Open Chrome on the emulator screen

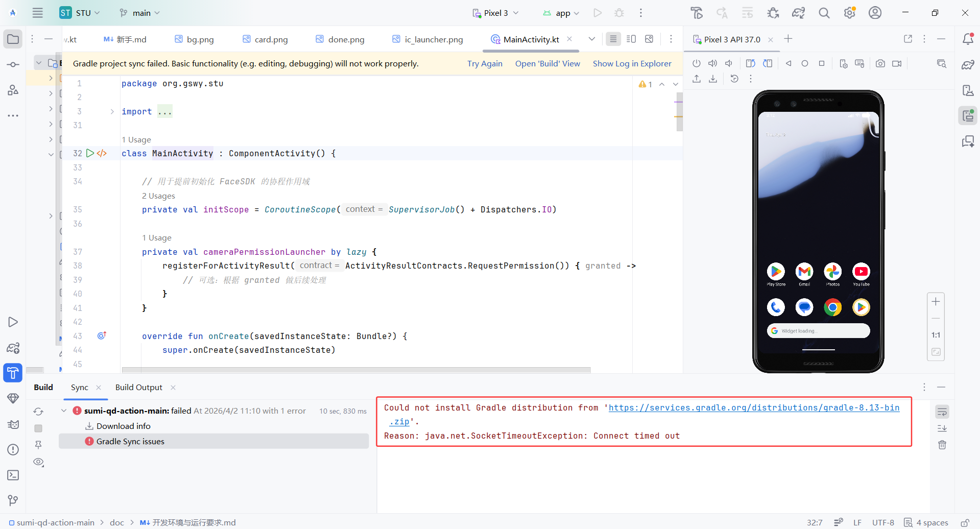(832, 307)
